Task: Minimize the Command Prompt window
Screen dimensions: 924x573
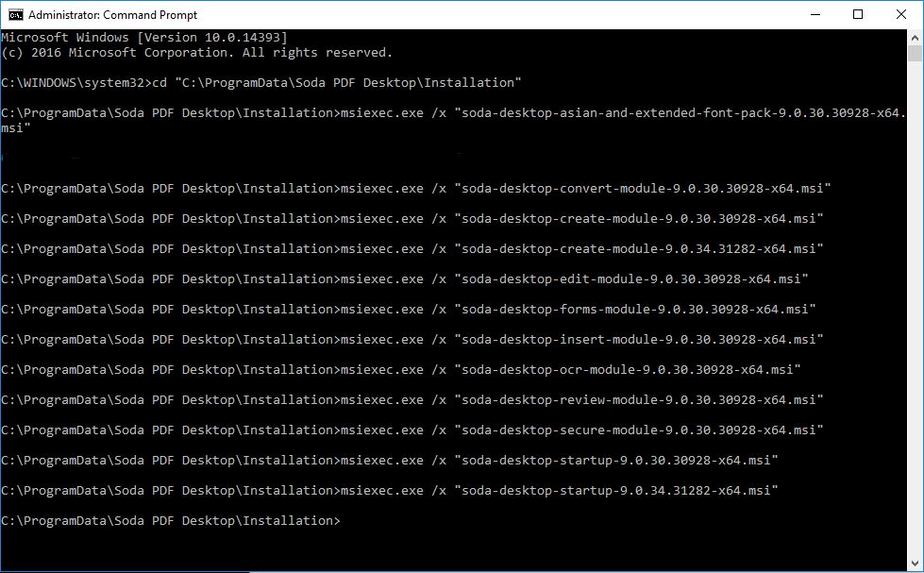Action: pyautogui.click(x=815, y=15)
